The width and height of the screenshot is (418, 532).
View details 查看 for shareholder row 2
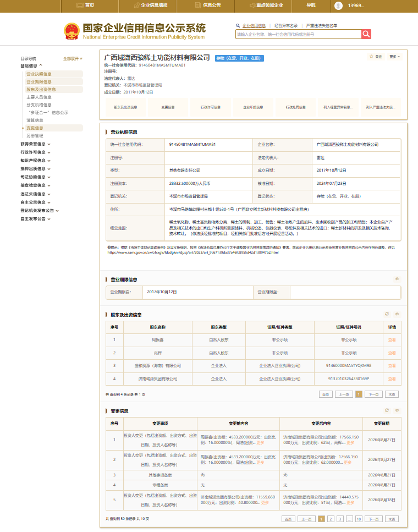tap(392, 353)
